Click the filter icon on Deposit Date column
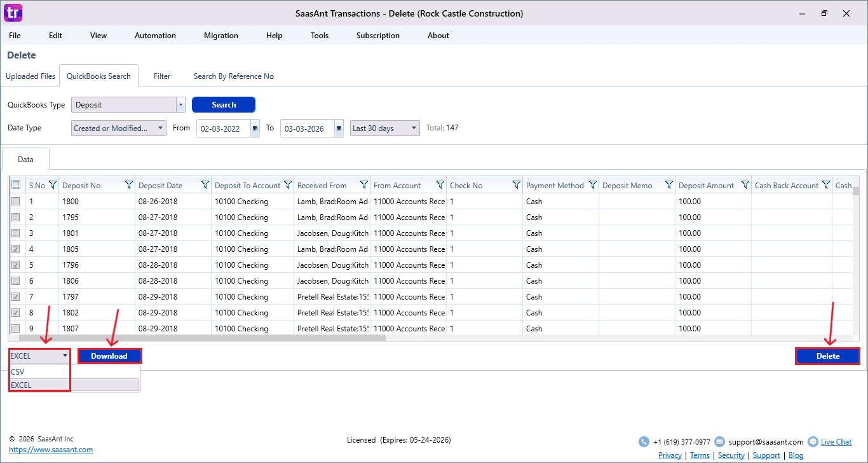Screen dimensions: 868x463 click(205, 185)
